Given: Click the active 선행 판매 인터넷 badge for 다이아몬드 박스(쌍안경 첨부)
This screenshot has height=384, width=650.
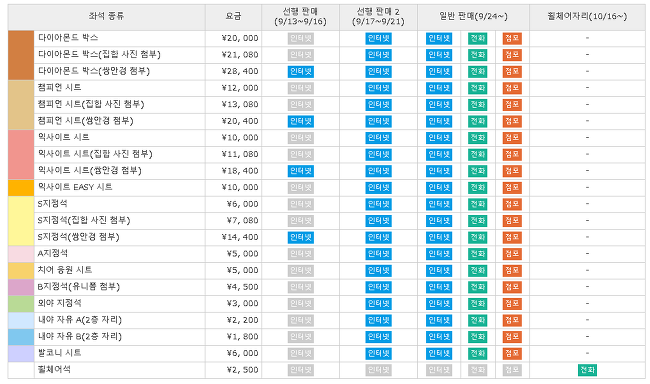Looking at the screenshot, I should click(x=301, y=71).
